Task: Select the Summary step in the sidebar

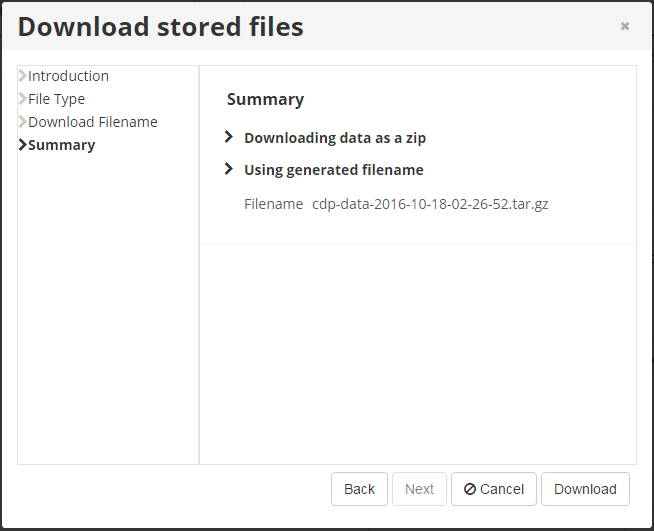Action: click(x=62, y=145)
